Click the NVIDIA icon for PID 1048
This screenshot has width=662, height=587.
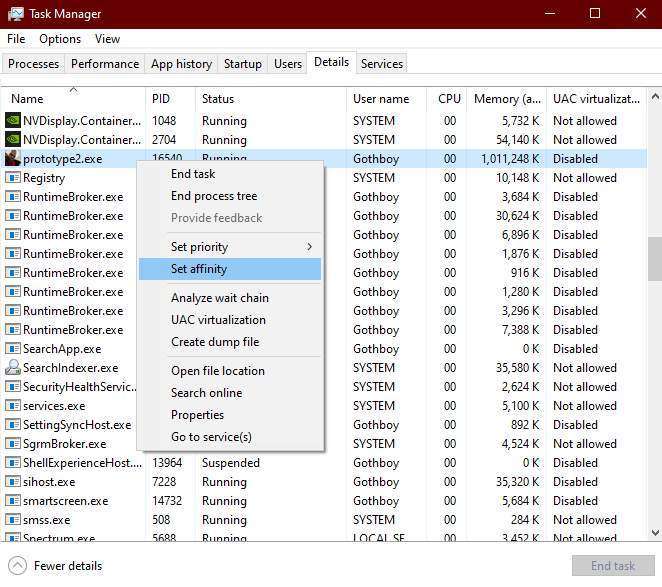[13, 121]
